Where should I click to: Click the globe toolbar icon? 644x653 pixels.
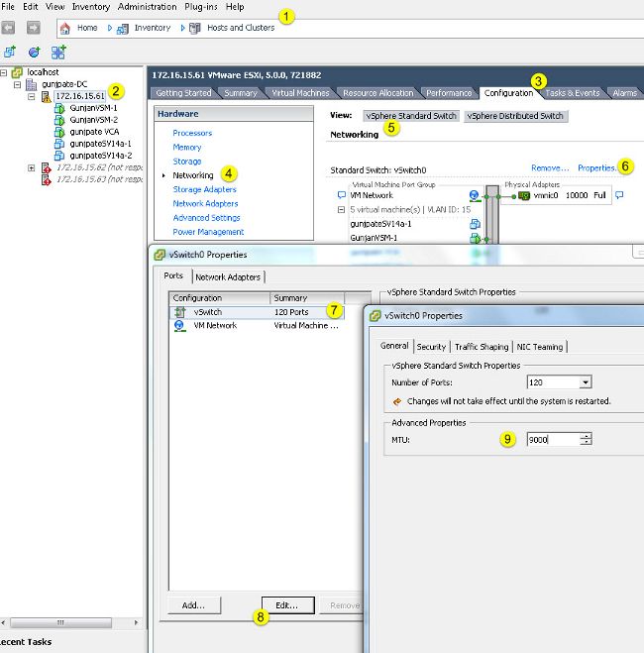point(34,53)
